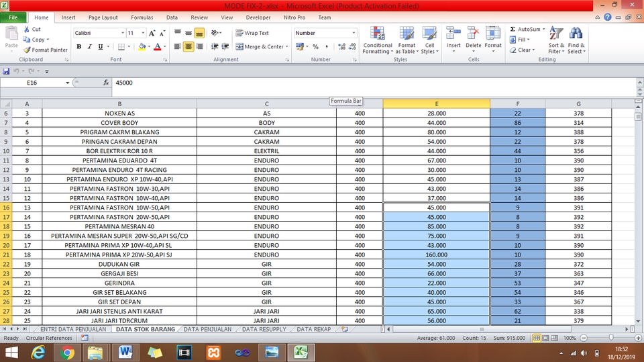Switch to Page Break Preview button
The image size is (644, 362).
555,338
